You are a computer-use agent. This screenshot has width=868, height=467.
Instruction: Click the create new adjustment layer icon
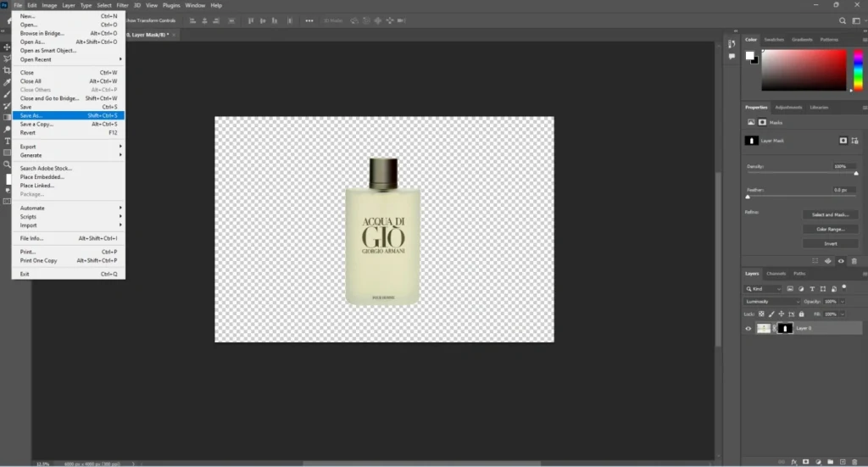tap(818, 461)
